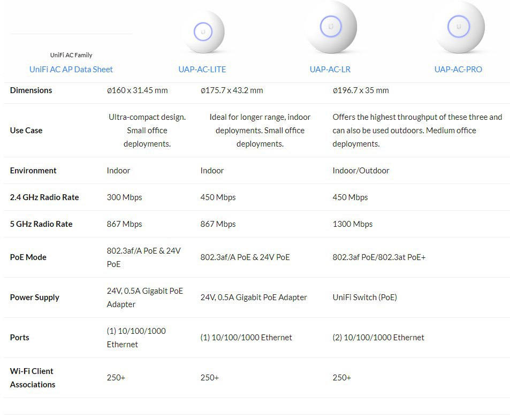Select the (2) 10/100/1000 Ethernet value
510x420 pixels.
[378, 338]
